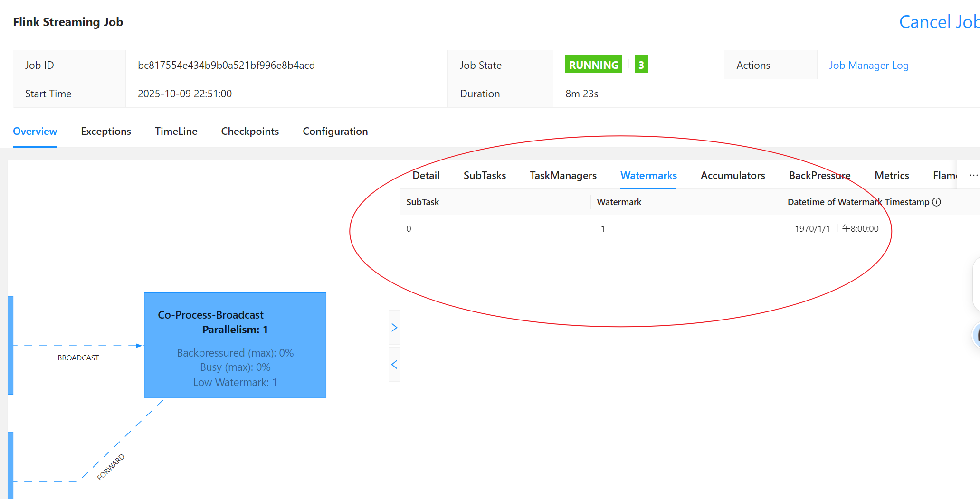The height and width of the screenshot is (499, 980).
Task: Click the Cancel Job link
Action: [x=939, y=22]
